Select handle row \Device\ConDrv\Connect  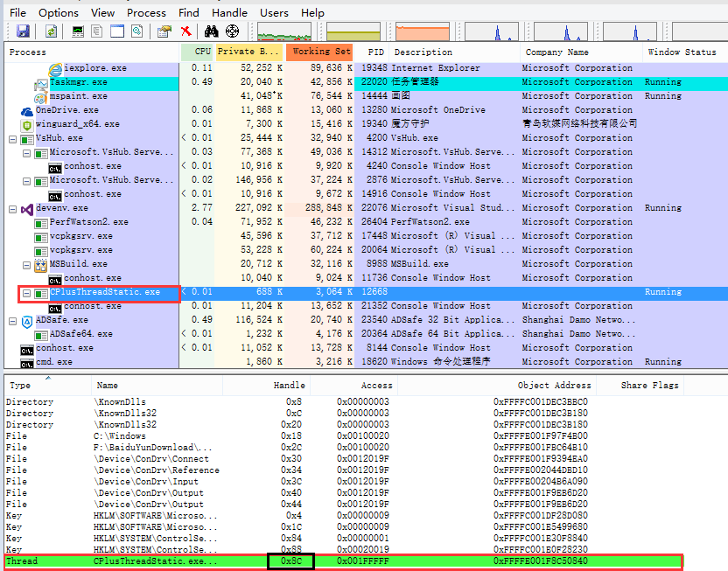(344, 459)
